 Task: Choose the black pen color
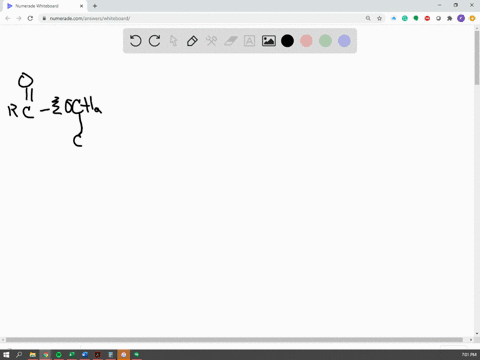pos(287,41)
